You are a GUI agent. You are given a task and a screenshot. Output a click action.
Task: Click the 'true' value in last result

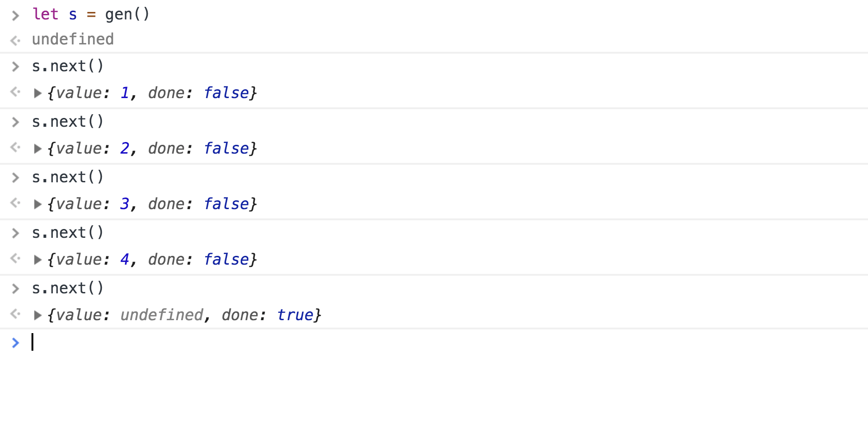click(x=295, y=315)
